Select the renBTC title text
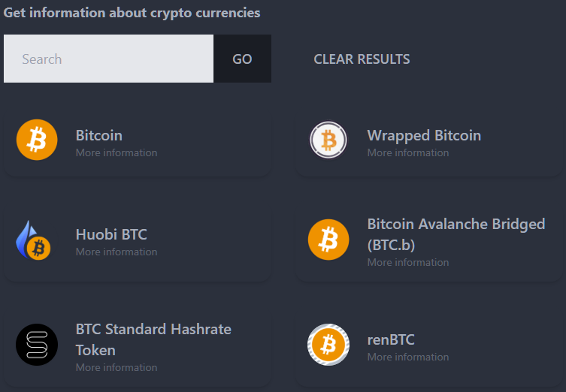 (x=391, y=339)
